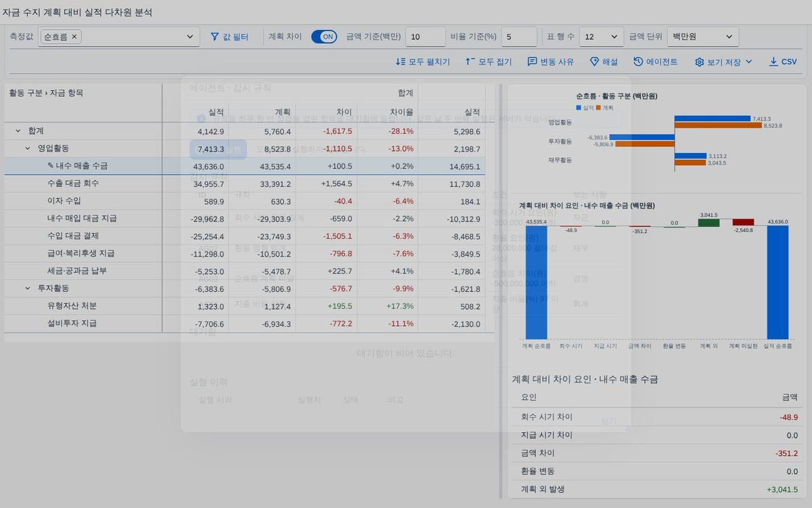
Task: Click the 실적 blue legend swatch
Action: click(579, 108)
